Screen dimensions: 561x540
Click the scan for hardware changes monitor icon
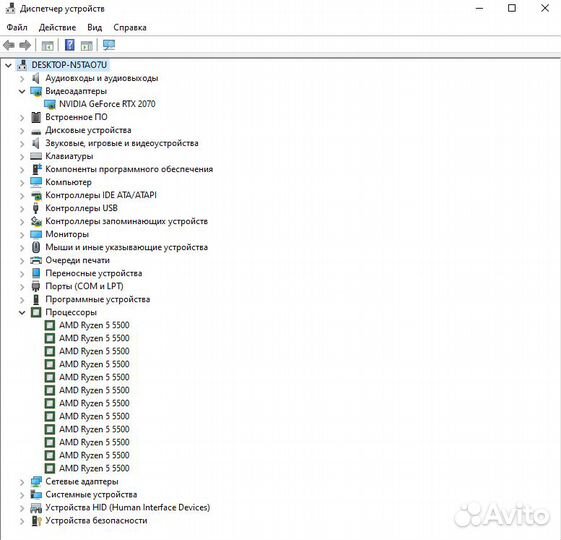click(109, 45)
